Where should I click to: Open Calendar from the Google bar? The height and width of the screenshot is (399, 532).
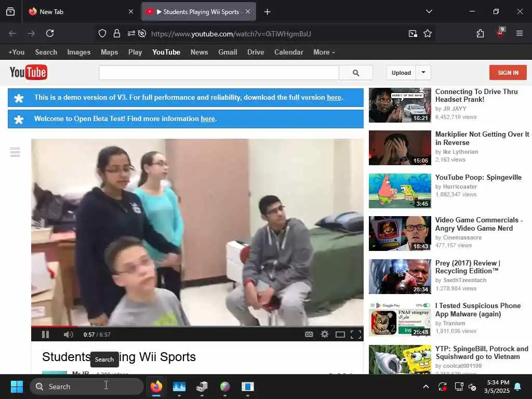coord(289,52)
